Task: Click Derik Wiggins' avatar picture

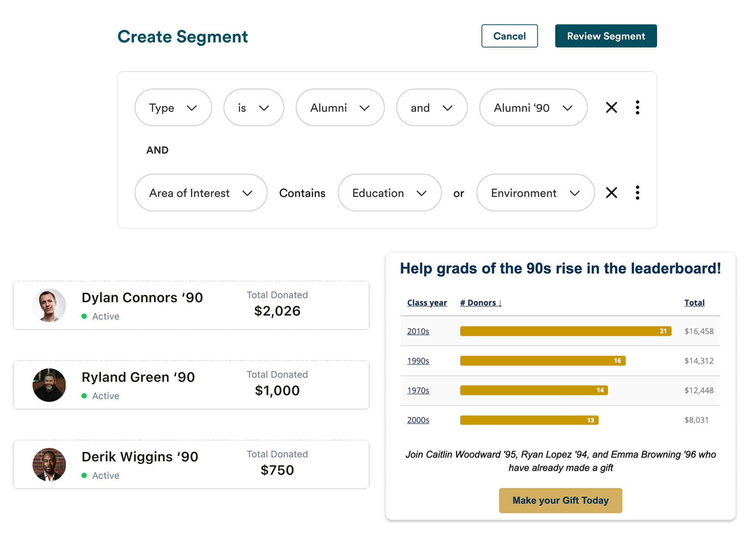Action: coord(49,464)
